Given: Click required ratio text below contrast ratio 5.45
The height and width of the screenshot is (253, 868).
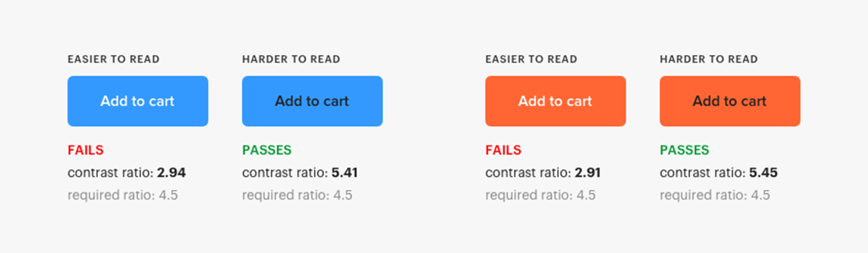Looking at the screenshot, I should [715, 195].
